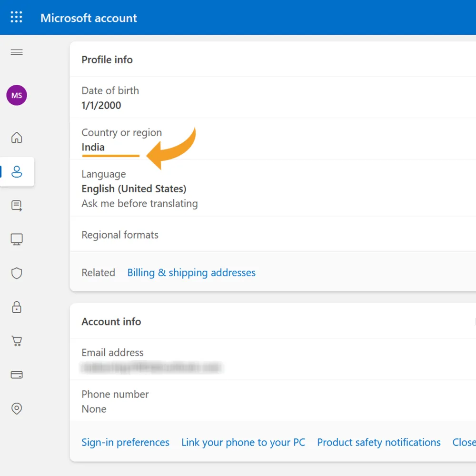Select the Country or region India row
This screenshot has height=476, width=476.
[x=273, y=139]
